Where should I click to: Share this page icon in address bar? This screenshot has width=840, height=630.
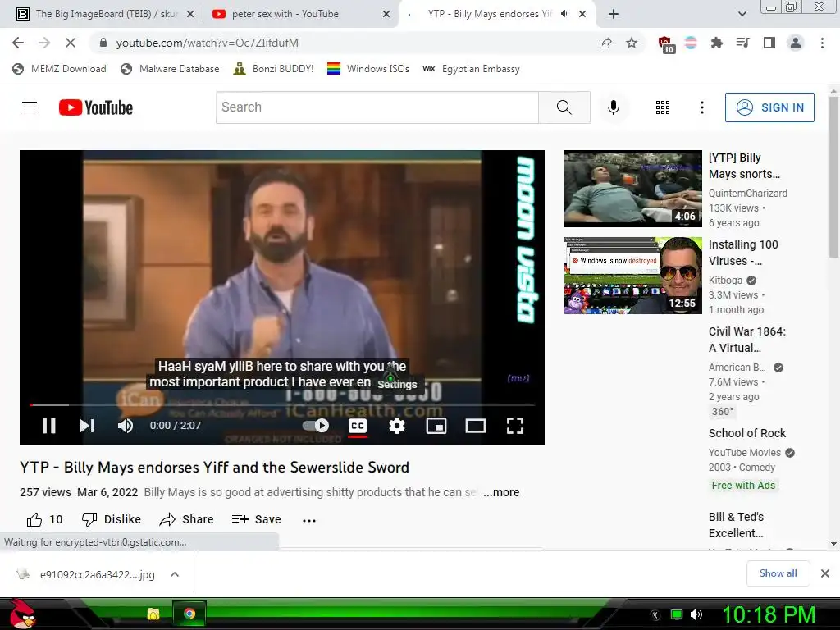click(605, 43)
